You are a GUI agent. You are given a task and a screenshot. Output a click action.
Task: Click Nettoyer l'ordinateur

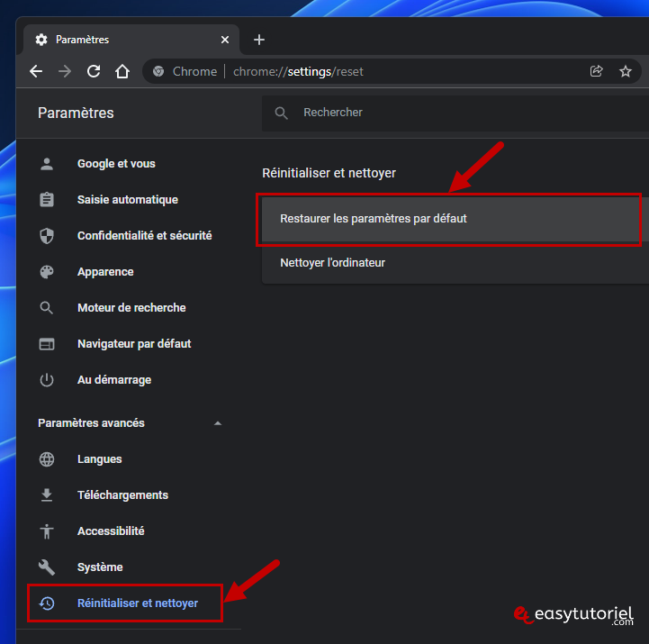[455, 263]
